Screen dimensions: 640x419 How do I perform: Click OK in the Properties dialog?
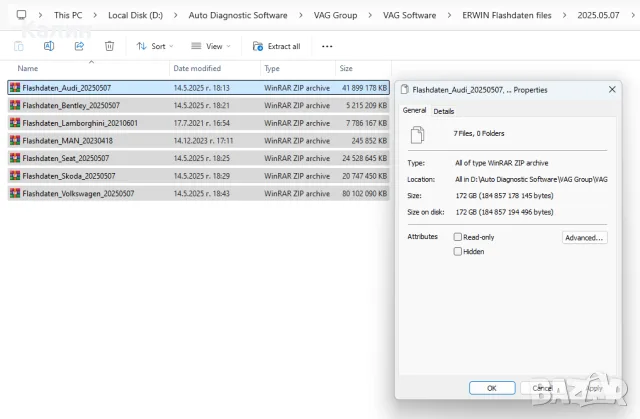(x=492, y=388)
